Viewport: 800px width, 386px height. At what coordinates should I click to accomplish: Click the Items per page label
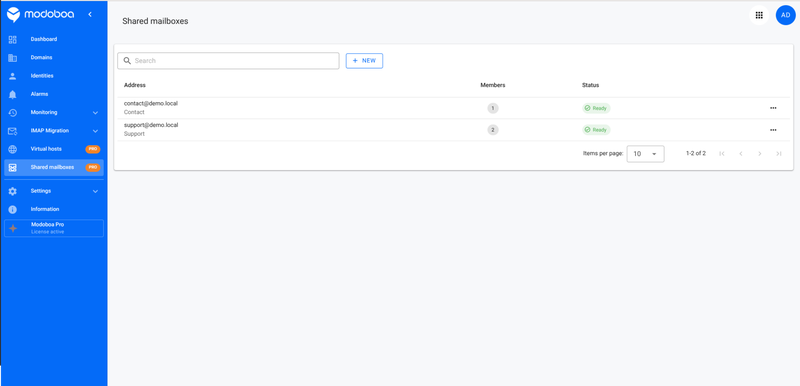[x=603, y=153]
